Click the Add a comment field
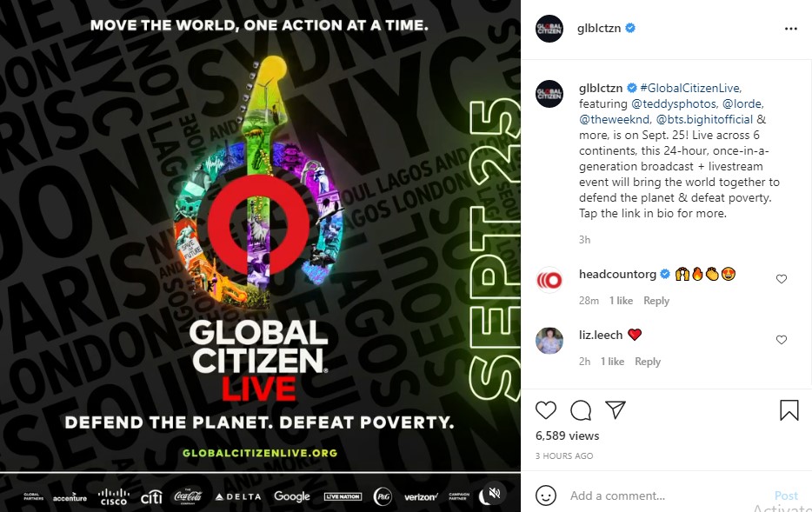 pyautogui.click(x=668, y=495)
